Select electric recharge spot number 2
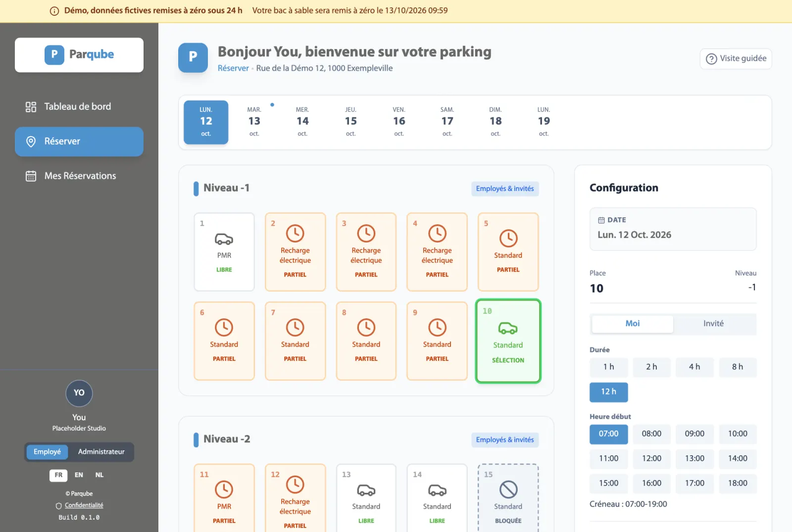Screen dimensions: 792x532 [x=295, y=252]
